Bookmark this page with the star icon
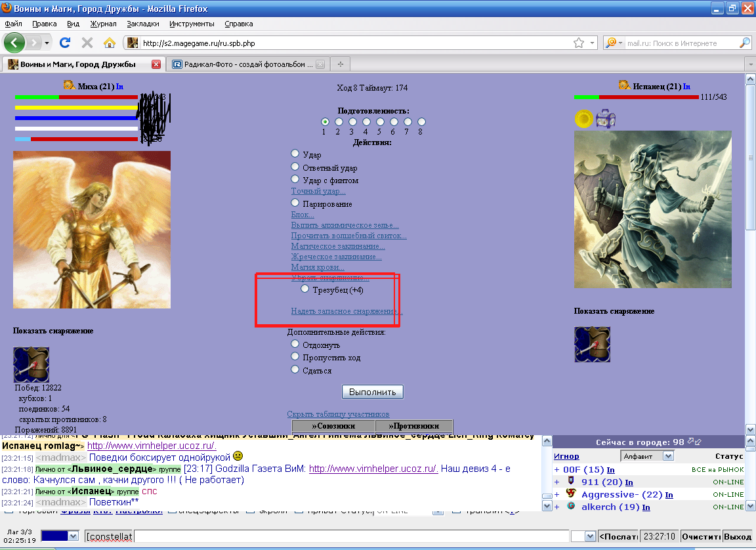Viewport: 756px width, 550px height. click(x=579, y=43)
